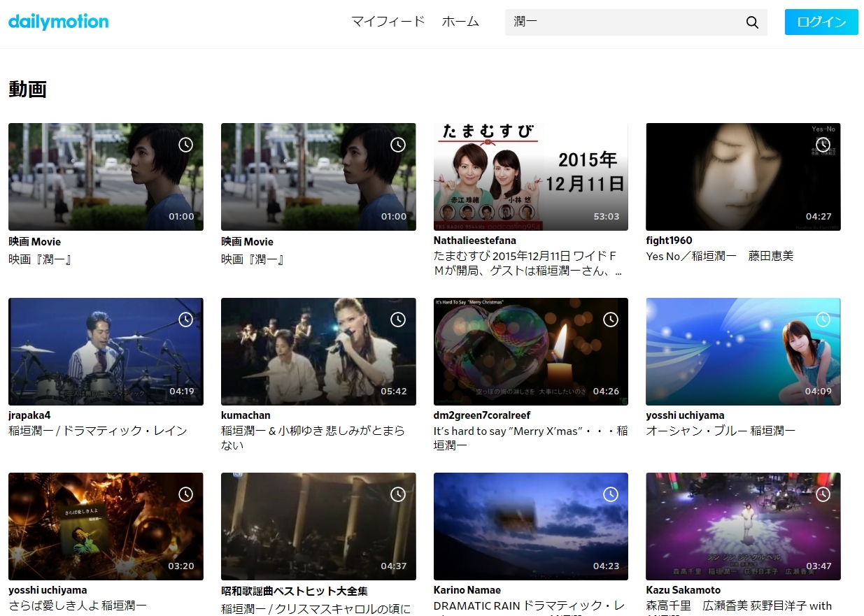864x616 pixels.
Task: Play the たまむすび 2015年12月11日 thumbnail
Action: 531,177
